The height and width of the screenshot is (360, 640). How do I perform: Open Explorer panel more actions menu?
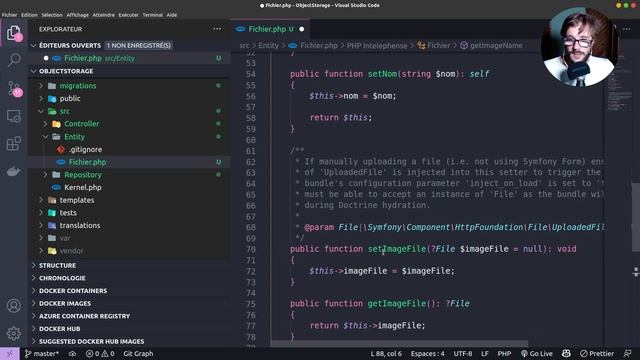point(217,29)
